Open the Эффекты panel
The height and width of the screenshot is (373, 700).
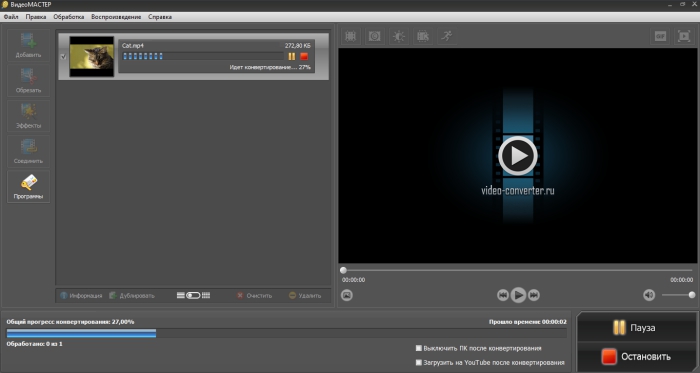pos(29,116)
